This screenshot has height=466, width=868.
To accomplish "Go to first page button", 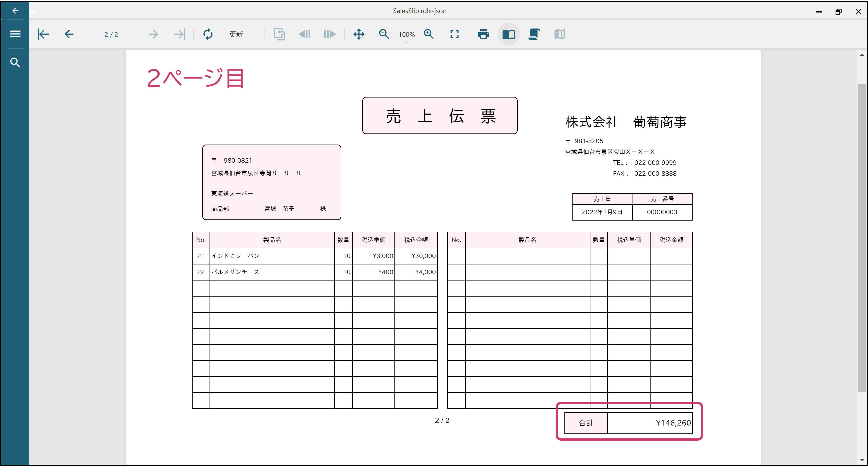I will coord(43,34).
